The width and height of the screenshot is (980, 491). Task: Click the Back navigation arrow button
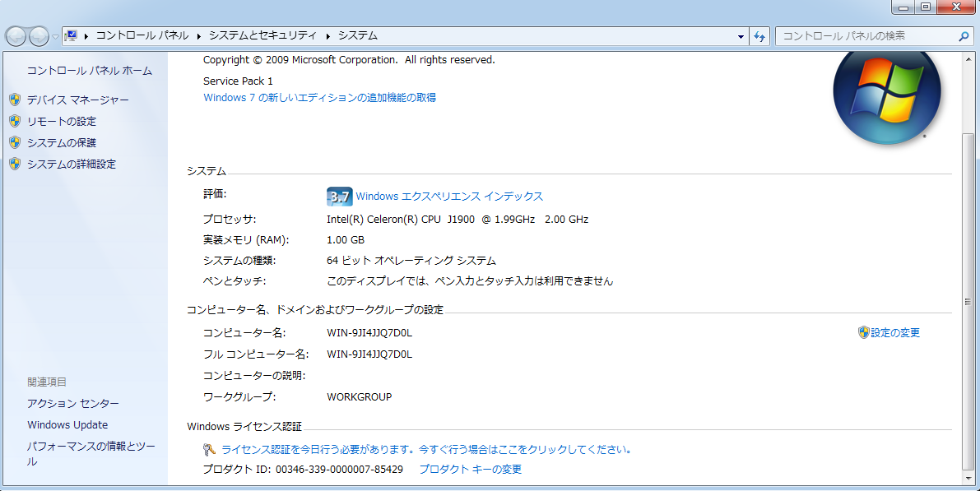16,36
